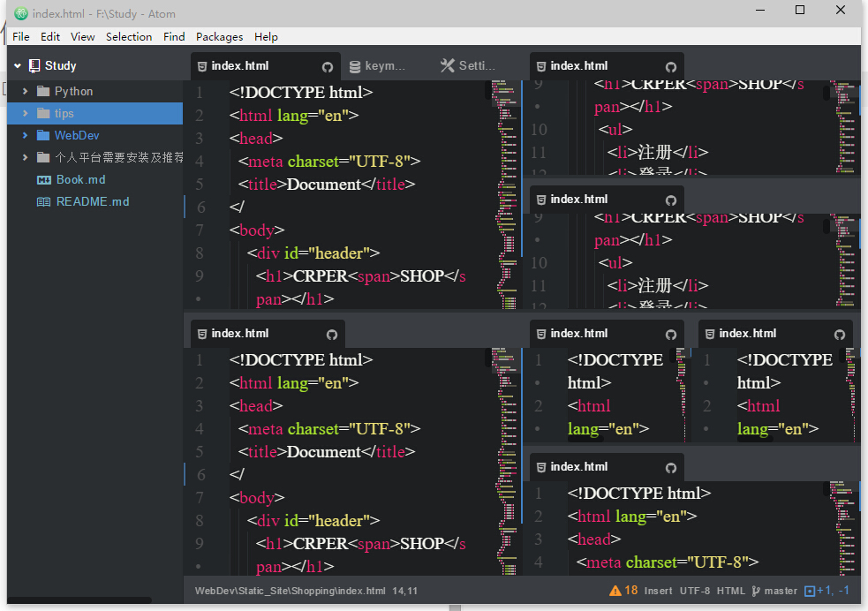Screen dimensions: 868x611
Task: Click the git branch icon for master
Action: 756,591
